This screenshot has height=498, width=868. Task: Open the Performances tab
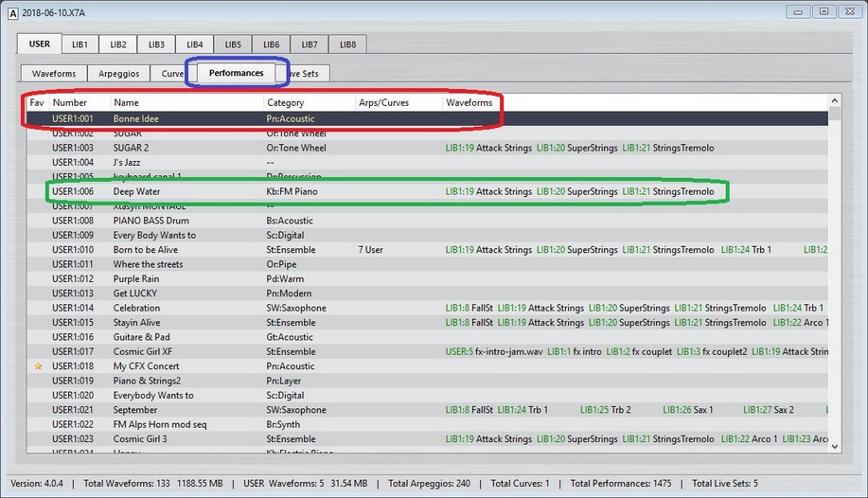(236, 73)
